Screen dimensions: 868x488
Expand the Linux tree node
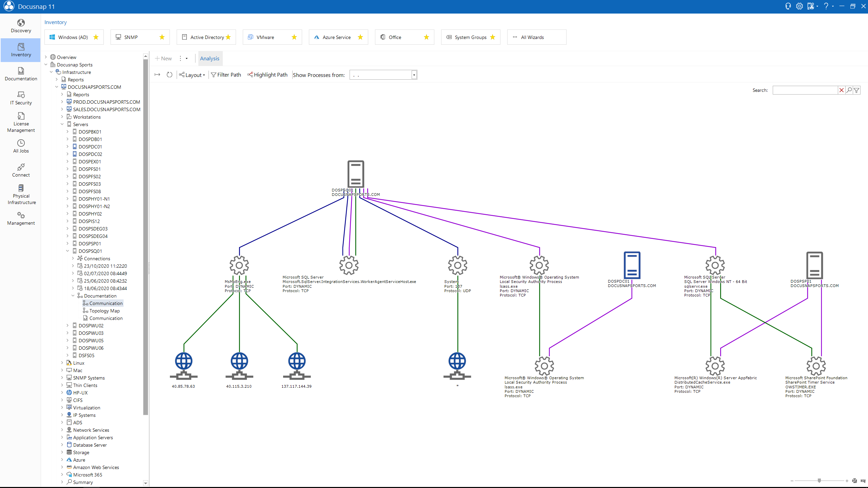pos(62,363)
